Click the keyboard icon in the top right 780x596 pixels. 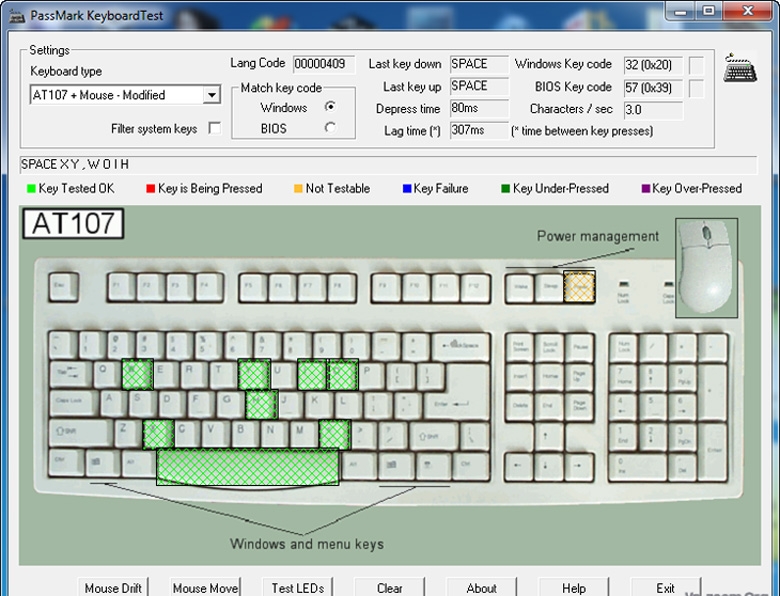(740, 68)
